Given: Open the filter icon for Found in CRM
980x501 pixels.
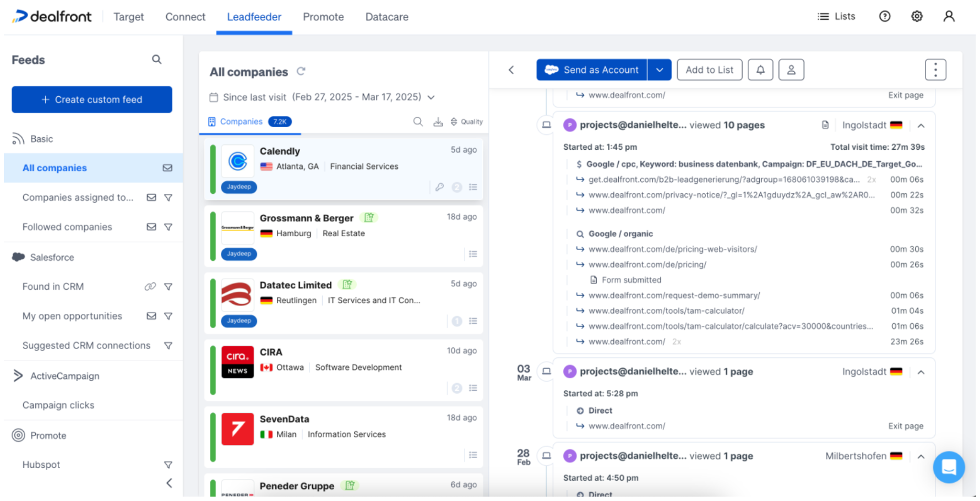Looking at the screenshot, I should [168, 286].
